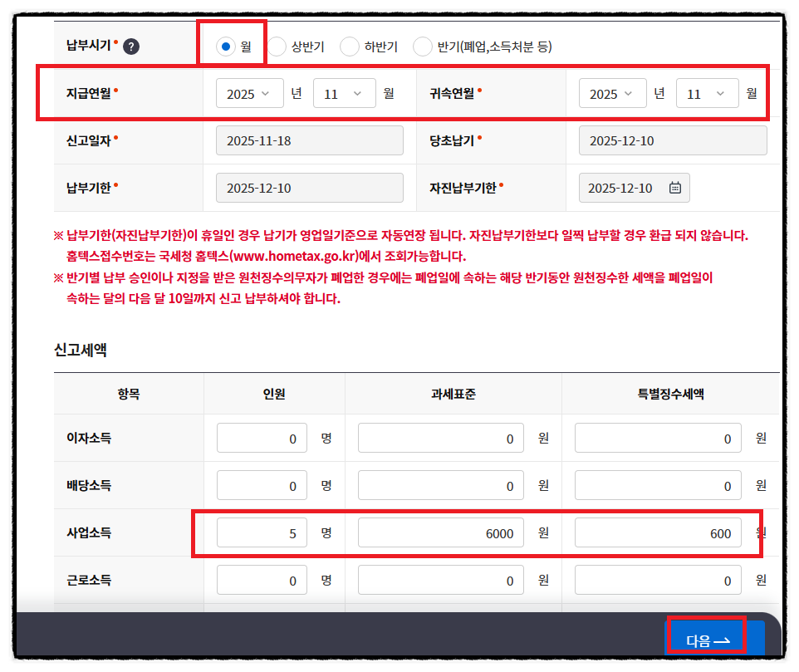The width and height of the screenshot is (799, 672).
Task: Click the 근로소득 과세표준 input field
Action: point(441,581)
